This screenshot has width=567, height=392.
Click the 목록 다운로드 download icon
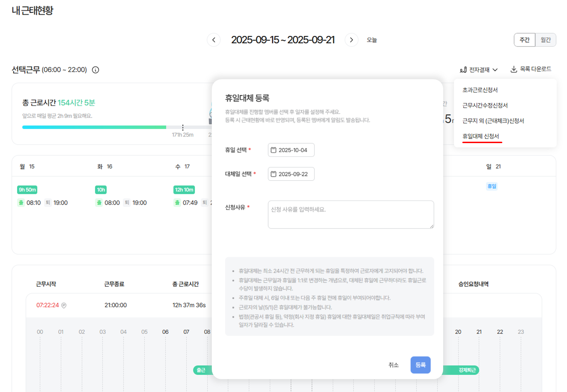point(514,69)
